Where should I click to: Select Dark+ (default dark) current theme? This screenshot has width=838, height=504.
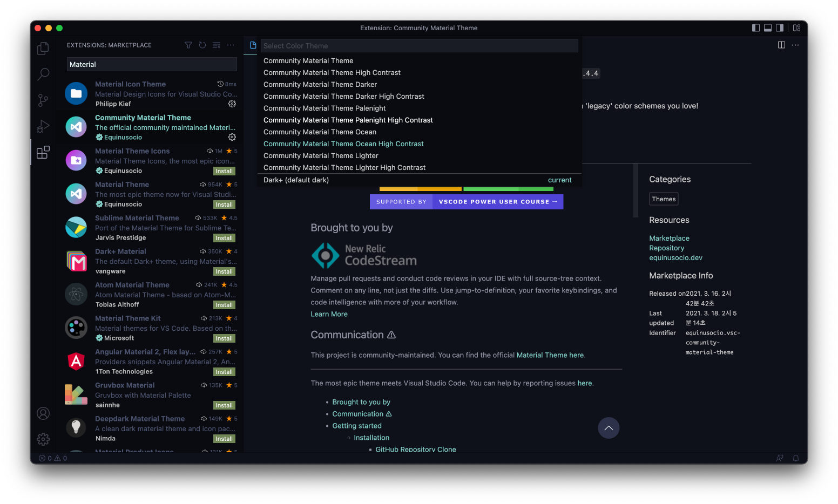pyautogui.click(x=420, y=180)
